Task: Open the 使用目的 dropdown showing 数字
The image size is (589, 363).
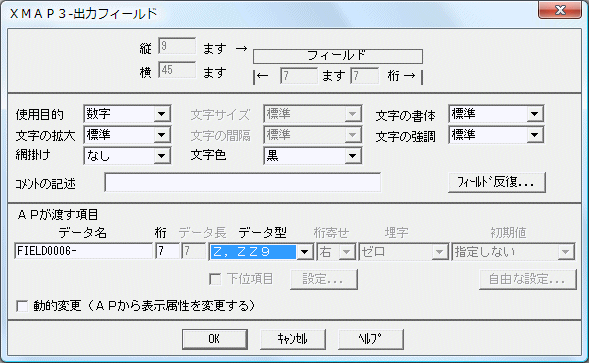Action: [x=127, y=113]
